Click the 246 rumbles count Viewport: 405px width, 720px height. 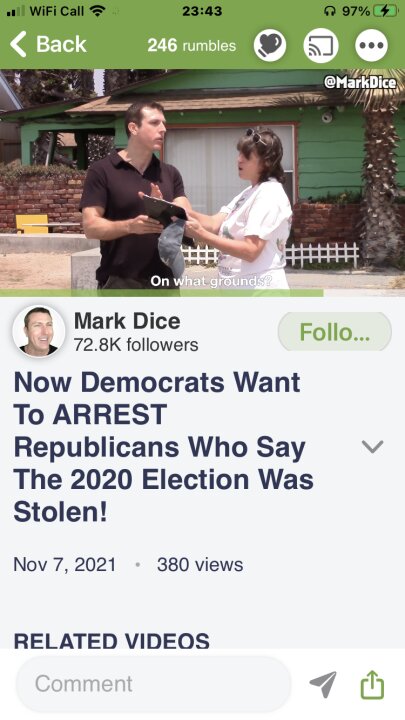(x=191, y=45)
